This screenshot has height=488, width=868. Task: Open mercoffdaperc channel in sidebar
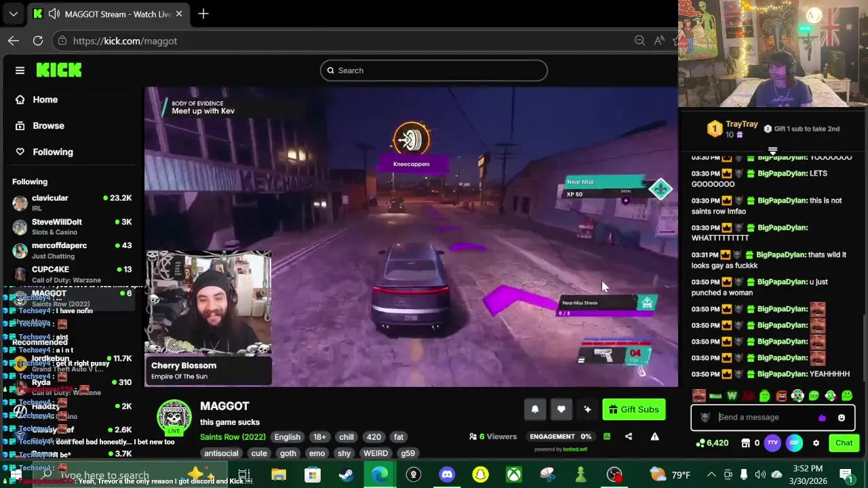[73, 249]
